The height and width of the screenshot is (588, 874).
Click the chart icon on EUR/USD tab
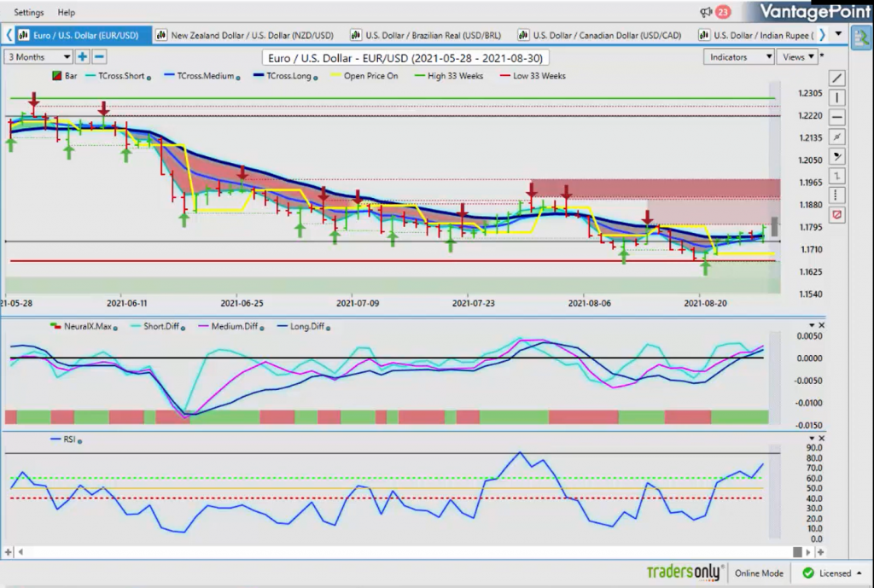(x=23, y=35)
